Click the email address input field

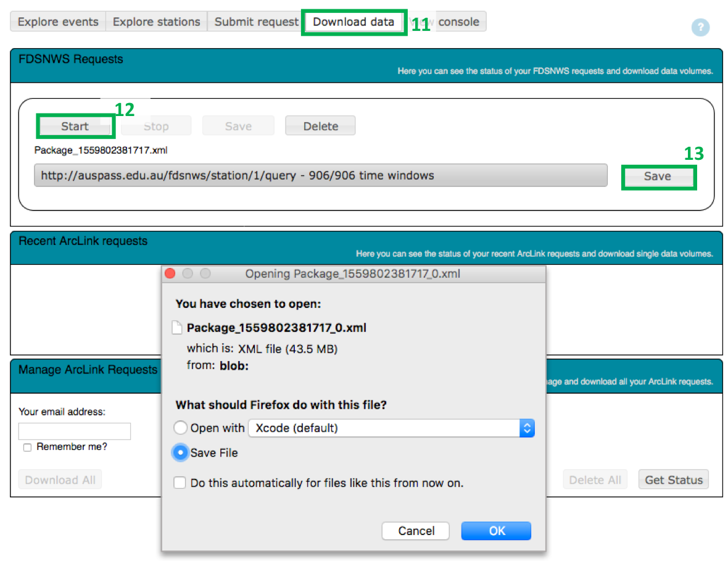(x=75, y=431)
